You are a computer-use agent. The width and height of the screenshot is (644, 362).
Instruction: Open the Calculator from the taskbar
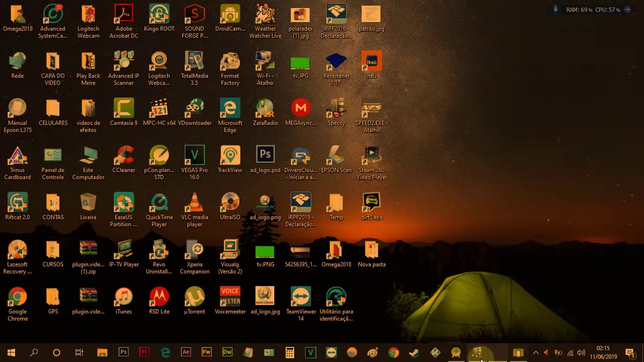[x=290, y=352]
